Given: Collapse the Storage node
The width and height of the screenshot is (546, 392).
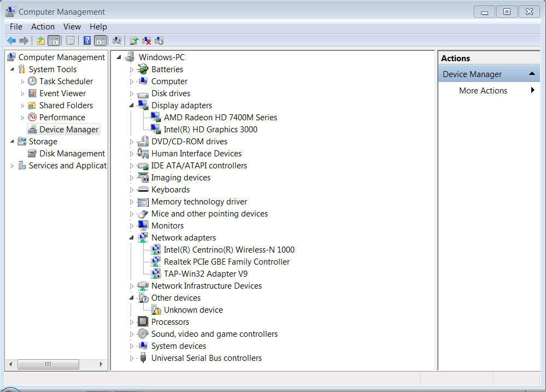Looking at the screenshot, I should [12, 142].
